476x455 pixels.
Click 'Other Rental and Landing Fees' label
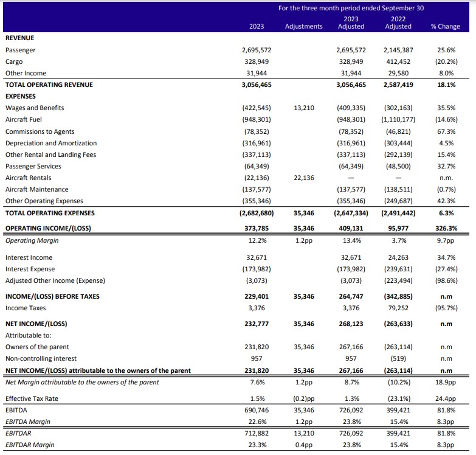point(50,155)
